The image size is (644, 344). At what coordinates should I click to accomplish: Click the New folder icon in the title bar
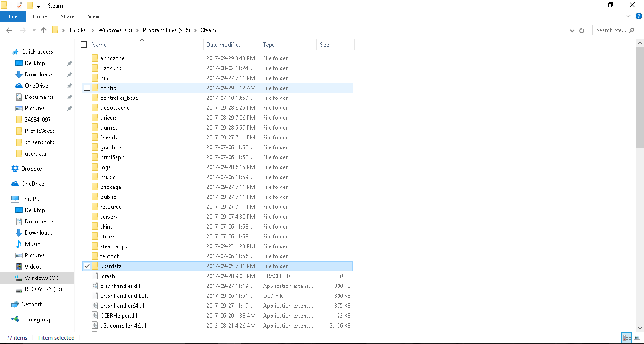click(x=29, y=5)
